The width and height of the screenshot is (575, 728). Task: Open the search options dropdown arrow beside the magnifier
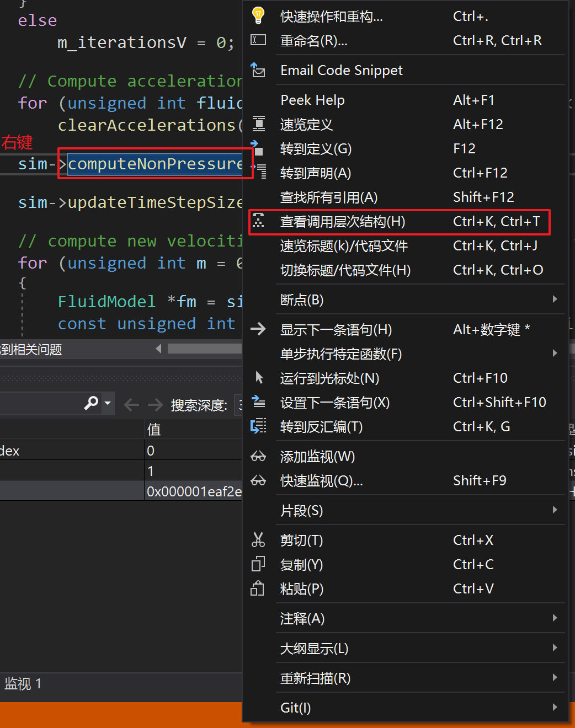(x=108, y=404)
